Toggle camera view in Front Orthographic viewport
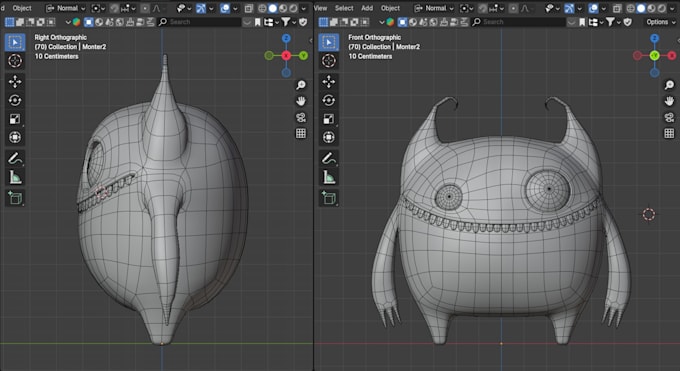This screenshot has width=680, height=371. [669, 117]
